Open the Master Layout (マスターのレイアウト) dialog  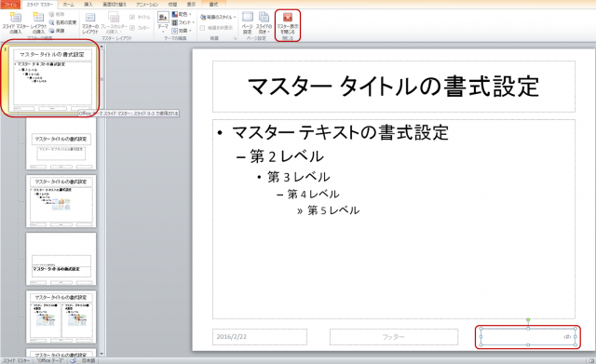click(90, 22)
